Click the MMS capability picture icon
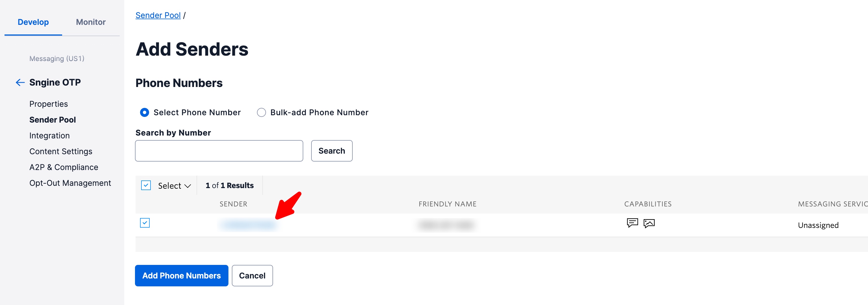This screenshot has height=305, width=868. (x=649, y=223)
